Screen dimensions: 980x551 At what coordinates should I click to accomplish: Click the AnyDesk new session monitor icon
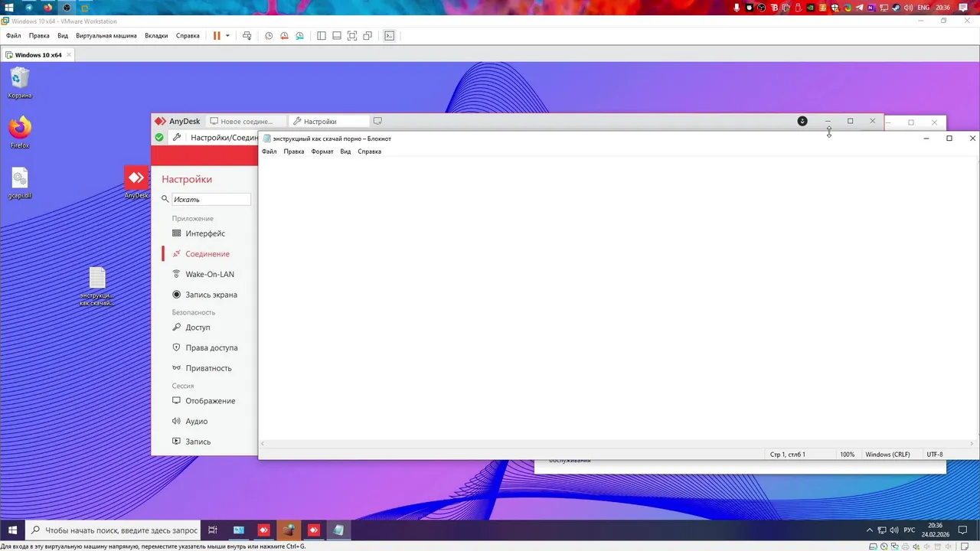pyautogui.click(x=377, y=121)
